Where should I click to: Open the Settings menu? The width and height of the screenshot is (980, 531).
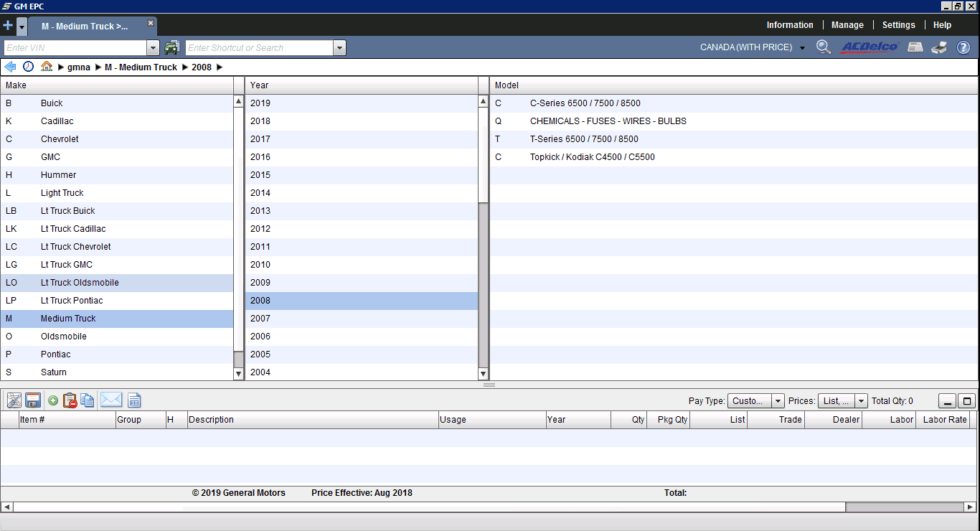click(898, 25)
